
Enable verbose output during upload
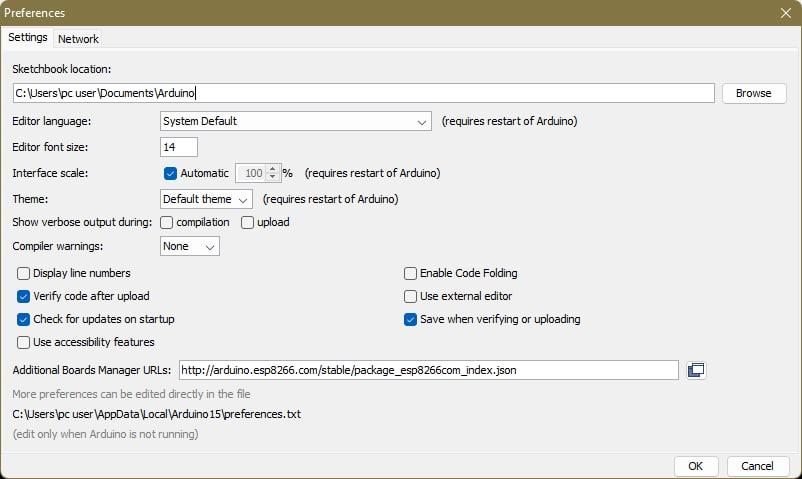247,222
